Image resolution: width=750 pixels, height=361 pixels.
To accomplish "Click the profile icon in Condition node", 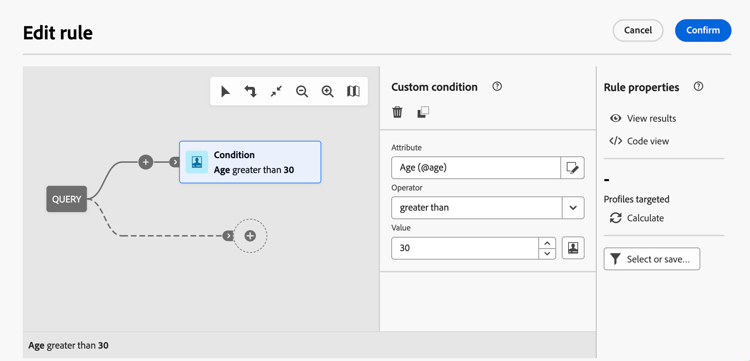I will click(197, 162).
